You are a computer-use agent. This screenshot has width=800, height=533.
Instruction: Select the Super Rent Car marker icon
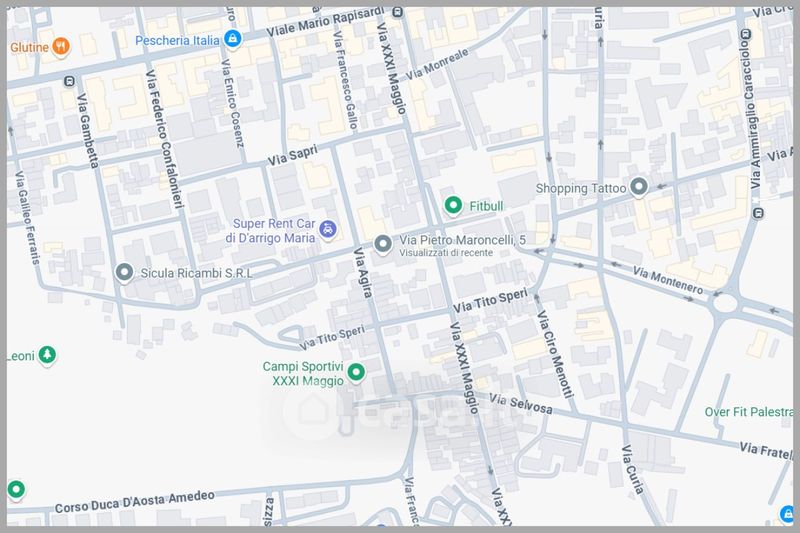click(x=328, y=231)
